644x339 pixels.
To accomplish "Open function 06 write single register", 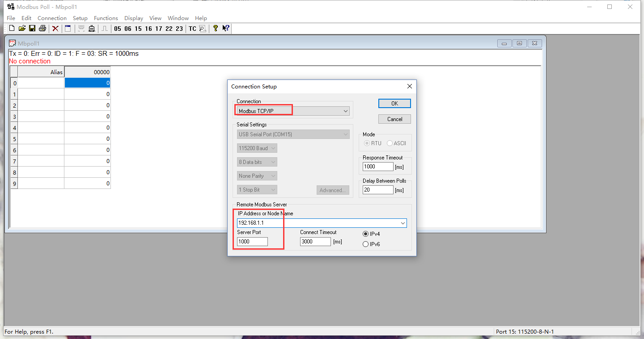I will click(x=128, y=29).
